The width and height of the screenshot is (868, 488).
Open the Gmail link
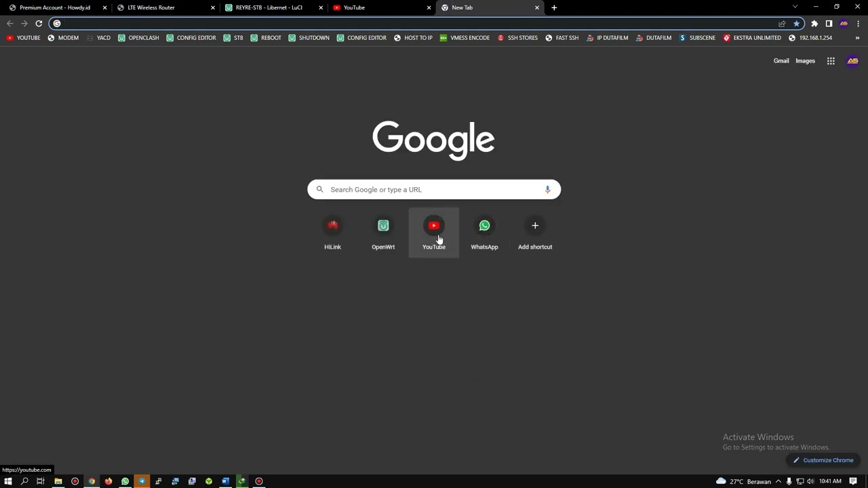point(781,61)
